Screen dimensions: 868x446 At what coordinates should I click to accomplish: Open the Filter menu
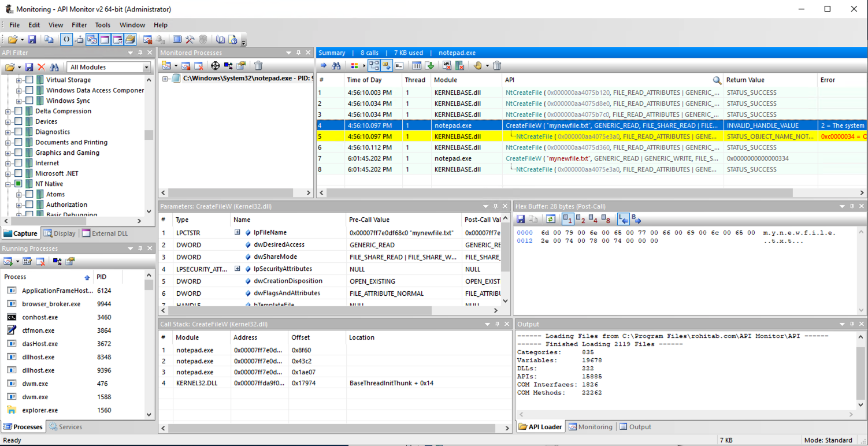[79, 25]
